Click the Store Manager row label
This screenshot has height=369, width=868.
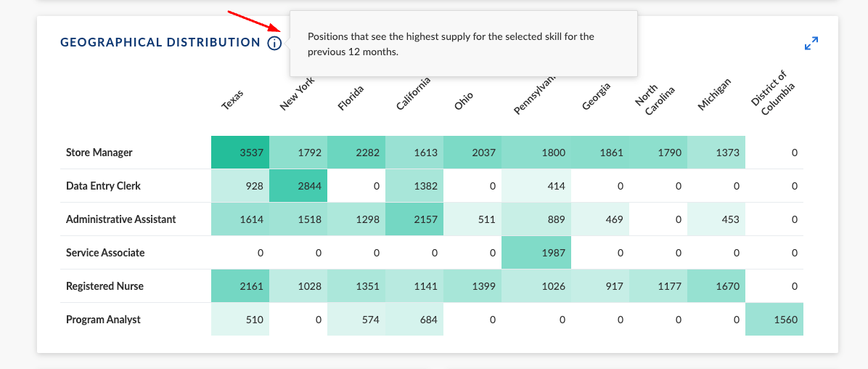[99, 153]
